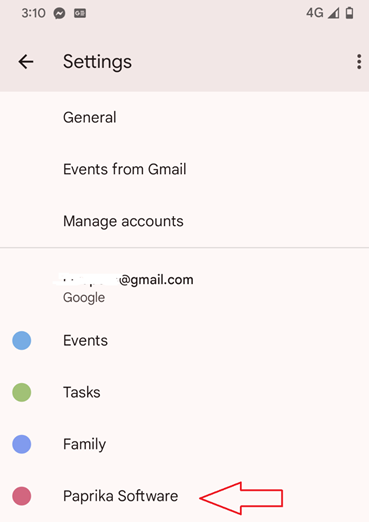Screen dimensions: 370x523
Task: Tap the signal strength icon
Action: point(333,13)
